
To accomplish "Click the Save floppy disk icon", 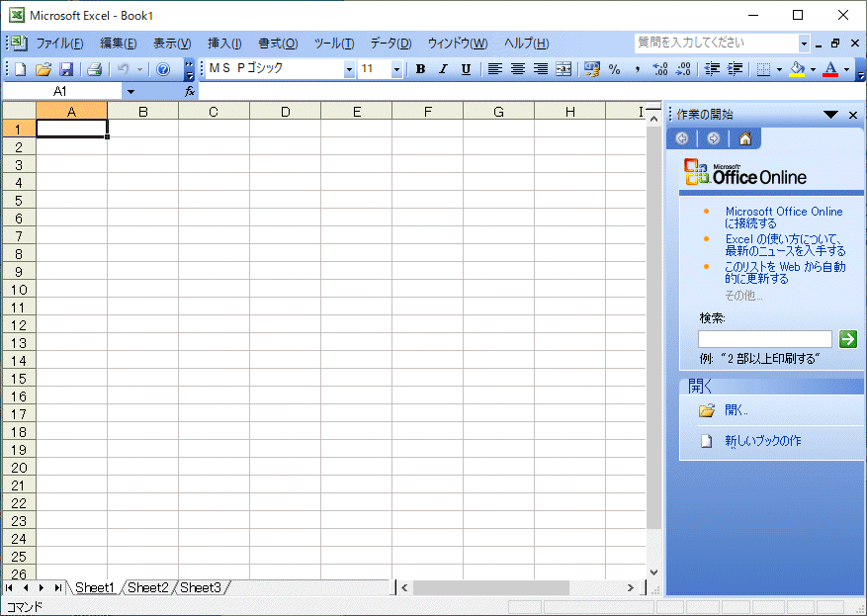I will (66, 69).
